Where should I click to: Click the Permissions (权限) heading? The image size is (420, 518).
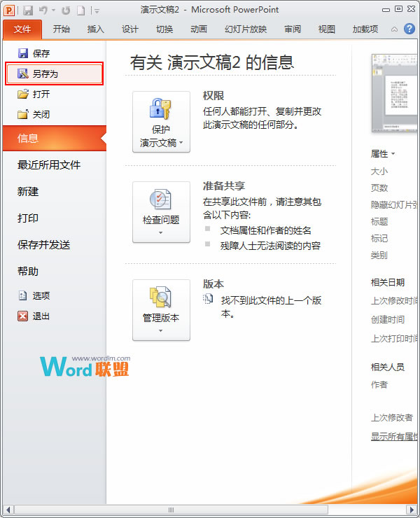coord(213,96)
